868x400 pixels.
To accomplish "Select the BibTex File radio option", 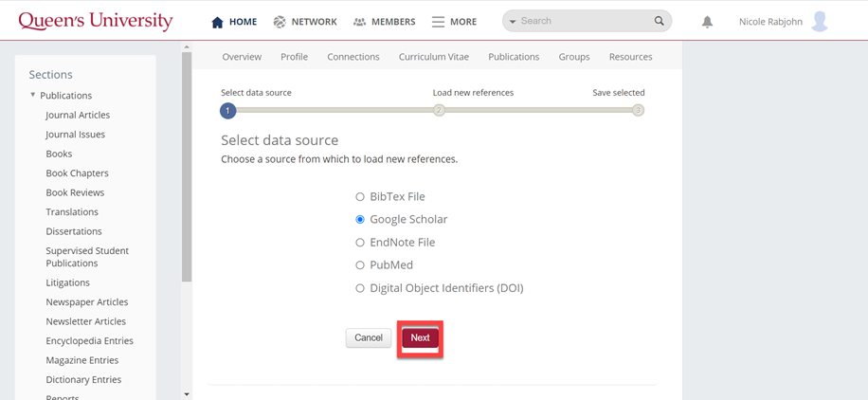I will [360, 197].
